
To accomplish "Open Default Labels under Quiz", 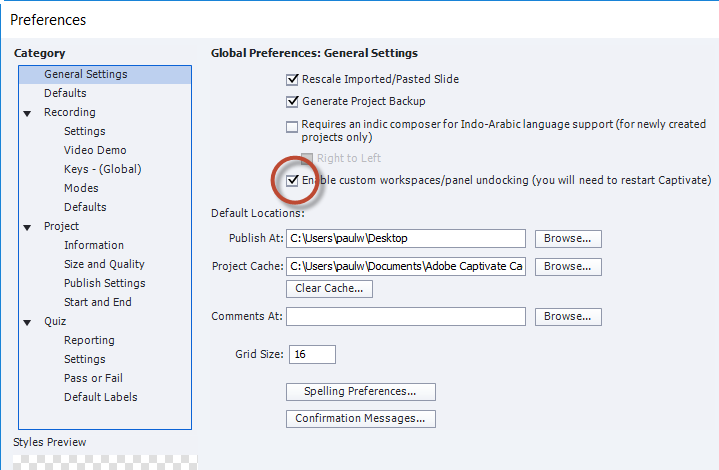I will click(x=100, y=397).
